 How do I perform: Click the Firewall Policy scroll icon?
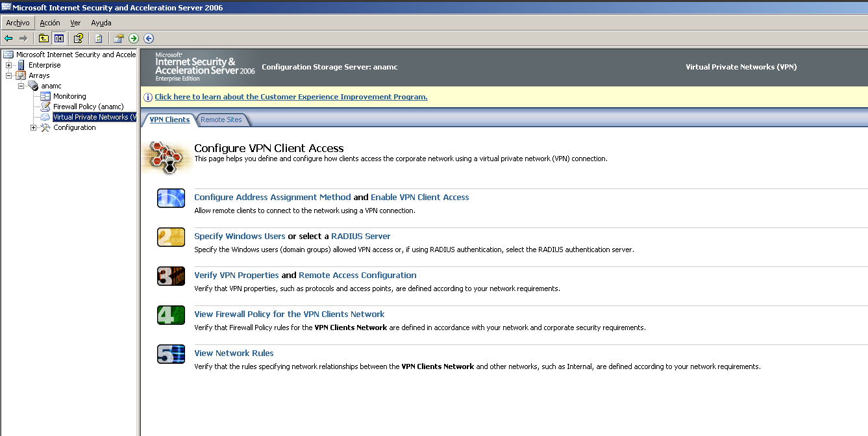pos(45,107)
